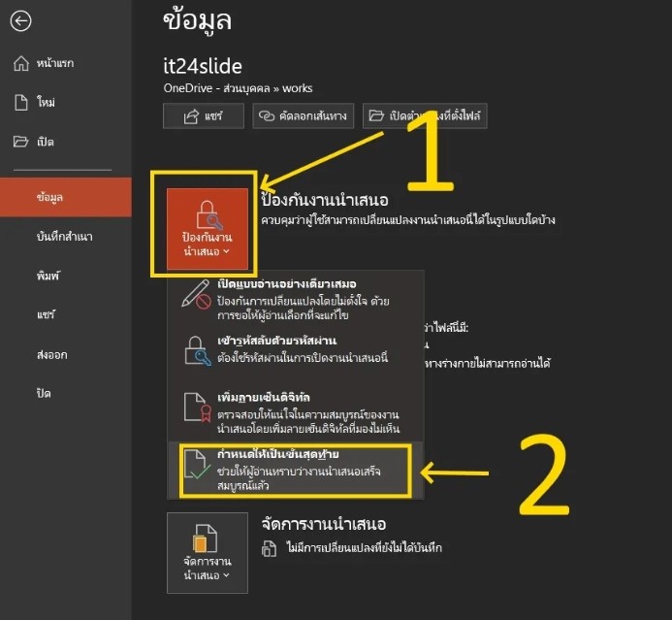Select the ข้อมูล tab in sidebar
The image size is (672, 620).
click(66, 197)
